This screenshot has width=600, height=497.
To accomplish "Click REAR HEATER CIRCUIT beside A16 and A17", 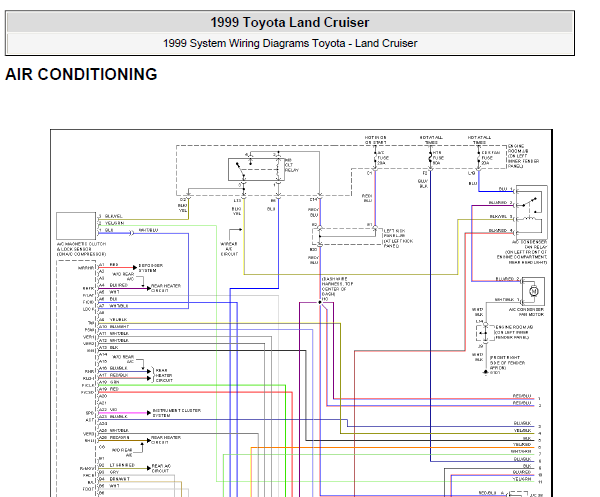I will [164, 375].
